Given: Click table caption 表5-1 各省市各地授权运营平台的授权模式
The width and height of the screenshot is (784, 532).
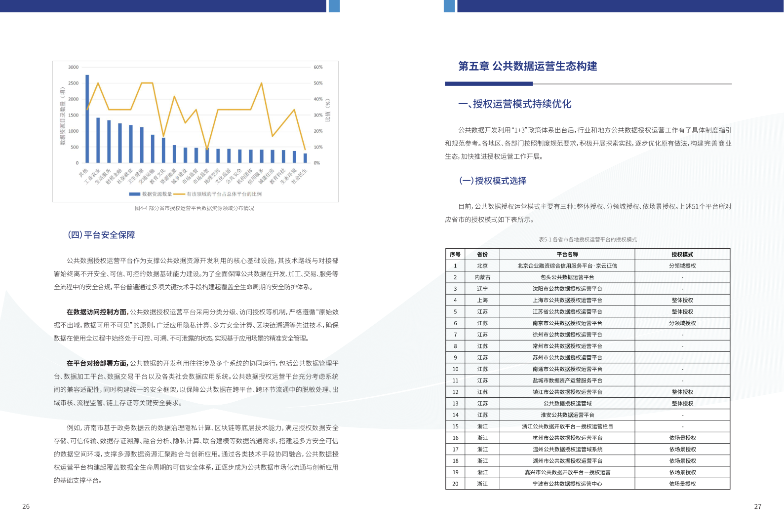Looking at the screenshot, I should 588,239.
